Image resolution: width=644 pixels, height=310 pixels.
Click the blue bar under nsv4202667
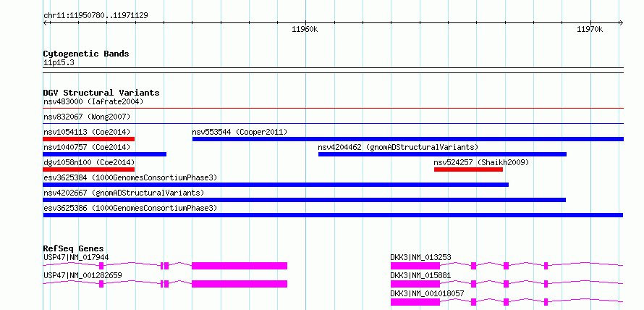coord(305,200)
